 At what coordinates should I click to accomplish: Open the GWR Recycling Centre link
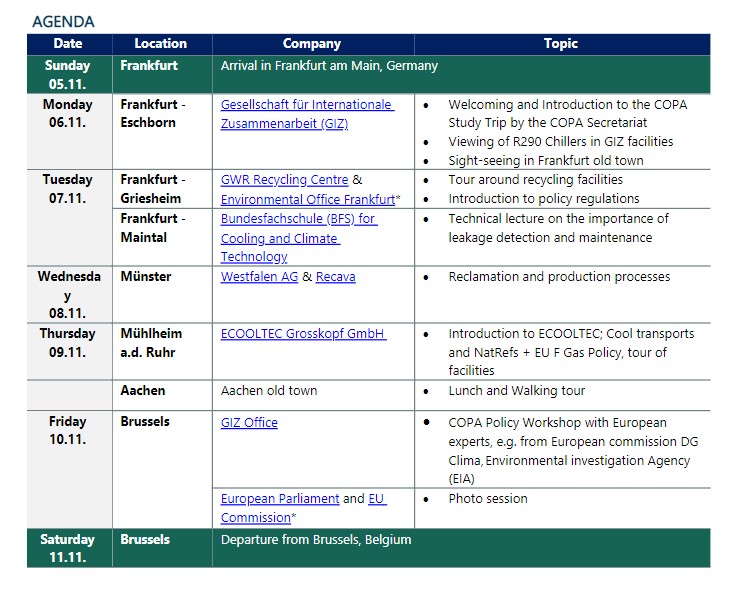coord(284,180)
